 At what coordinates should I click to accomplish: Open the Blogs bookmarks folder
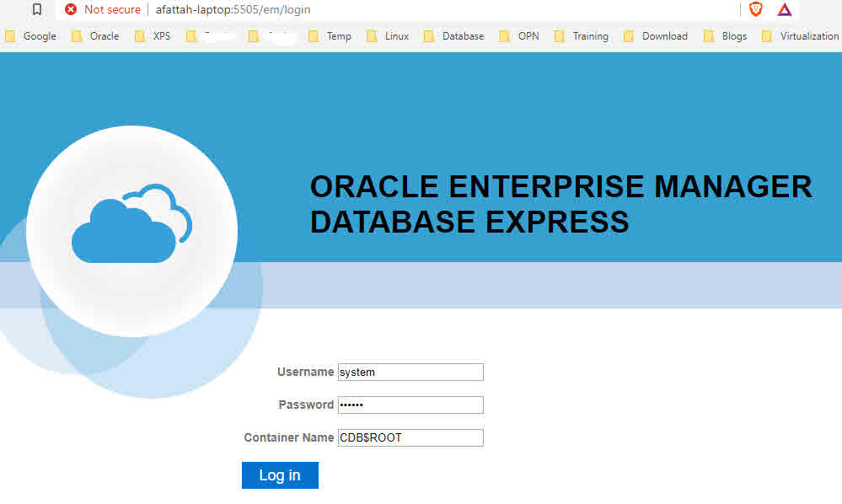725,36
